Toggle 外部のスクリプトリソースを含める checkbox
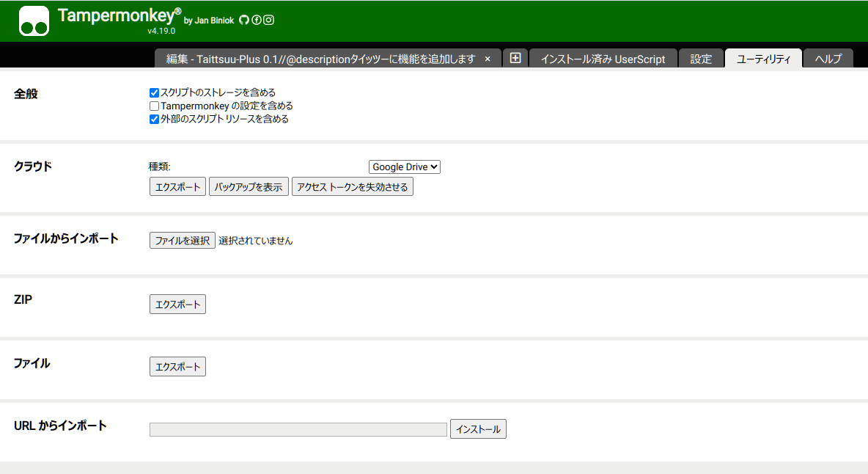 [154, 119]
